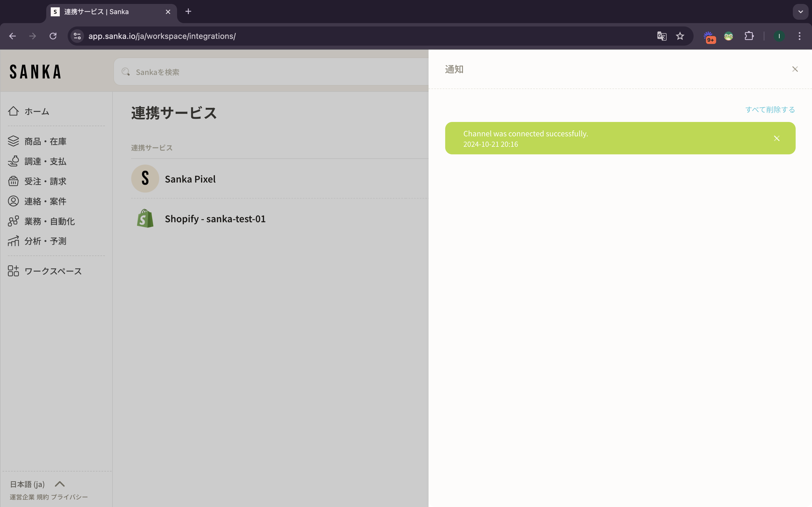Click すべて削除する to clear notifications
The width and height of the screenshot is (812, 507).
coord(770,110)
